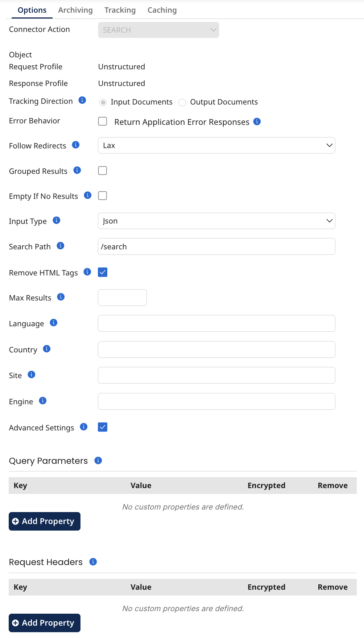Viewport: 364px width, 638px height.
Task: Click the info icon next to Search Path
Action: point(61,246)
